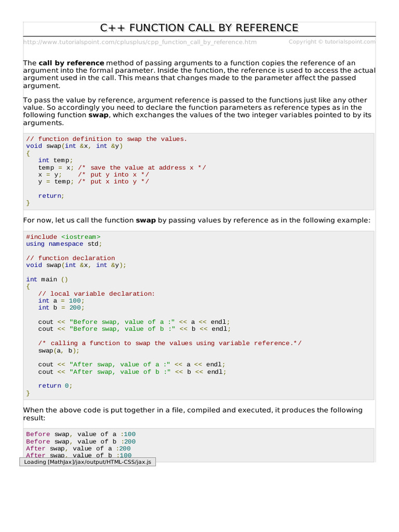Screen dimensions: 399x532
Task: Click the comment 'put y into x'
Action: point(113,175)
